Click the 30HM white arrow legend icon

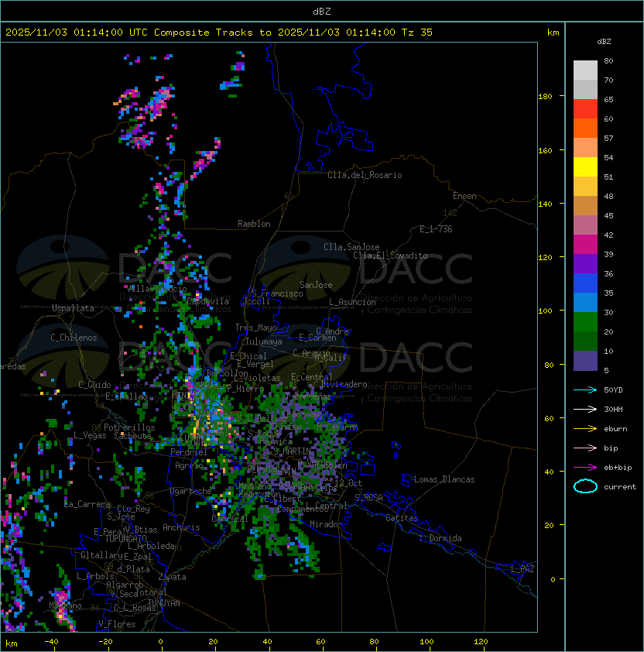click(585, 409)
